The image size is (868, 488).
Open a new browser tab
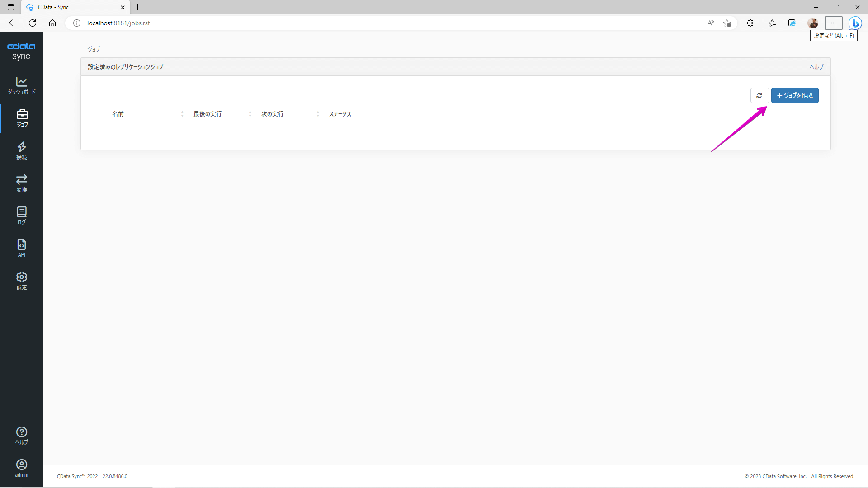point(138,7)
